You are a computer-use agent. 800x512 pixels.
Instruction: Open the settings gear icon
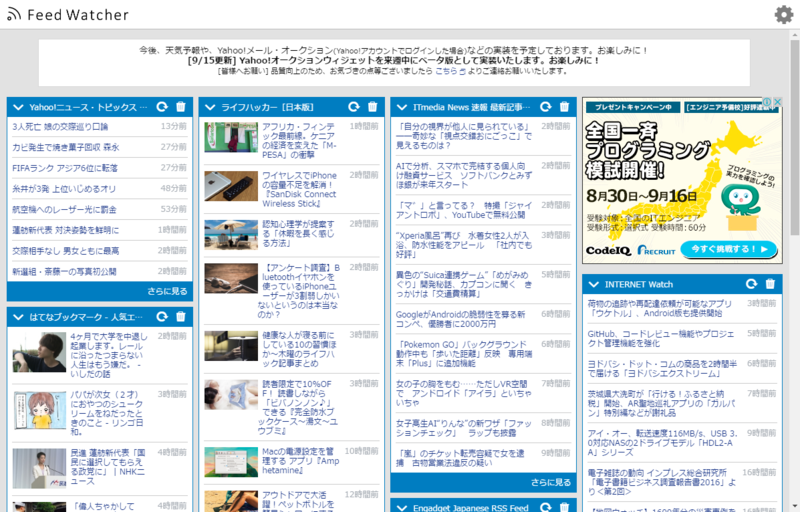[784, 15]
